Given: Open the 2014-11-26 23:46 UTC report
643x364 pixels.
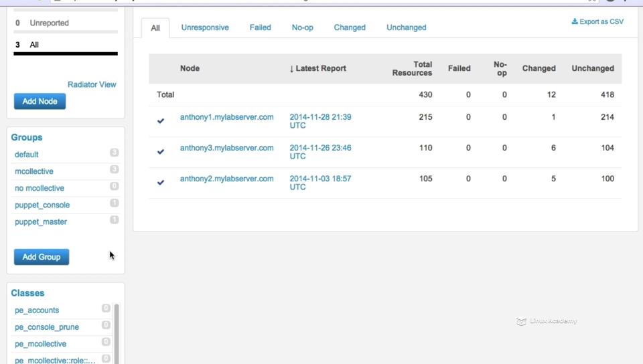Looking at the screenshot, I should point(320,152).
